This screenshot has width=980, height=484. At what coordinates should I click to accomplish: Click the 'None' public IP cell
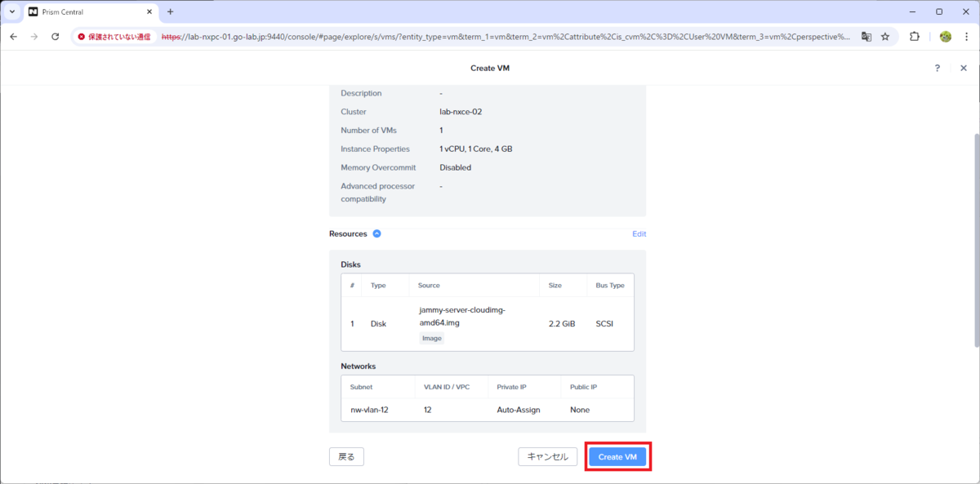tap(580, 410)
